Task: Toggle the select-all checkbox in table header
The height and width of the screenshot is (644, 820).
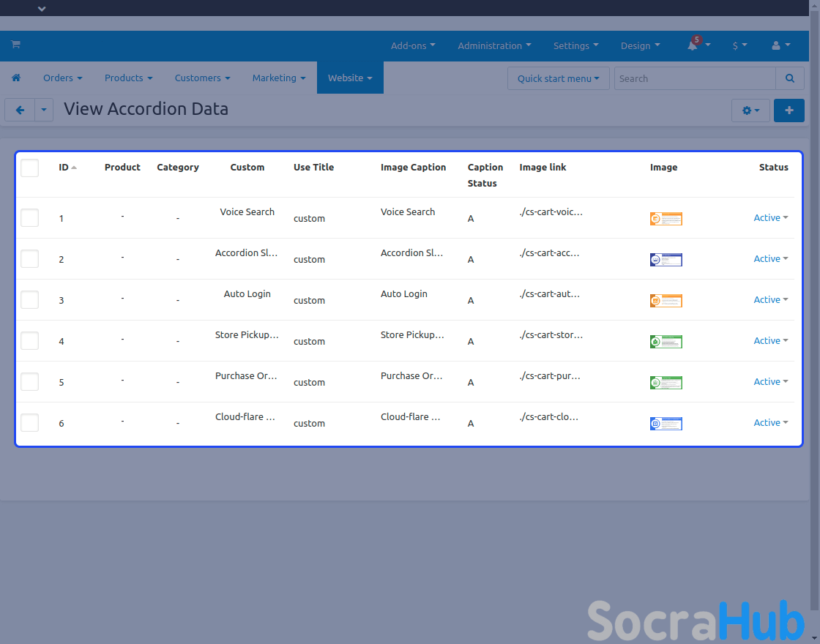Action: point(29,168)
